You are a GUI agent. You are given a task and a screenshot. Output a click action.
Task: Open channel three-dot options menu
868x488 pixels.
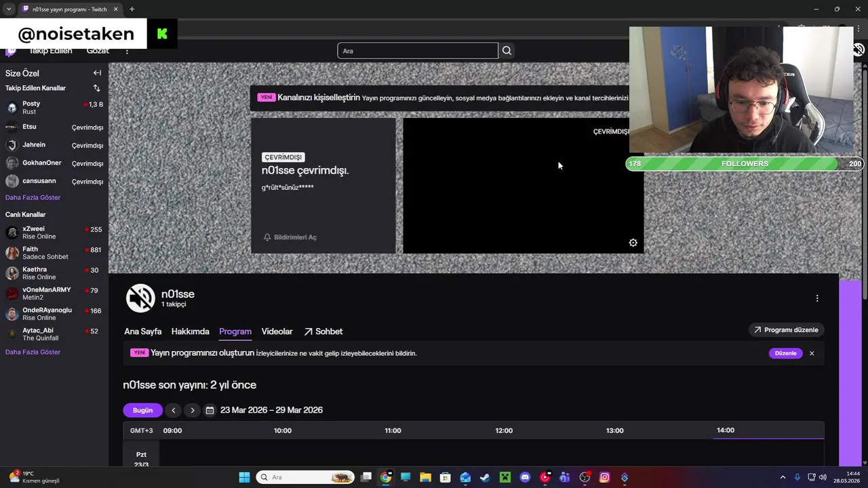817,298
